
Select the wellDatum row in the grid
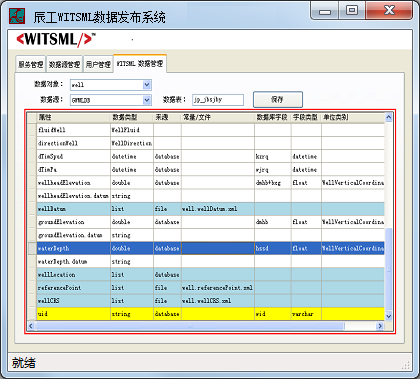pyautogui.click(x=210, y=209)
